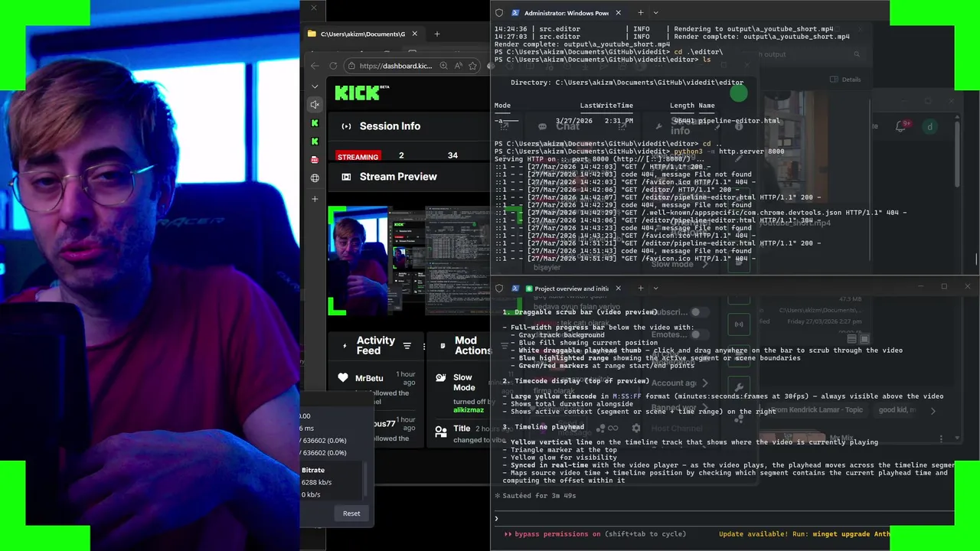This screenshot has width=980, height=551.
Task: Close the Project overview terminal tab
Action: (619, 289)
